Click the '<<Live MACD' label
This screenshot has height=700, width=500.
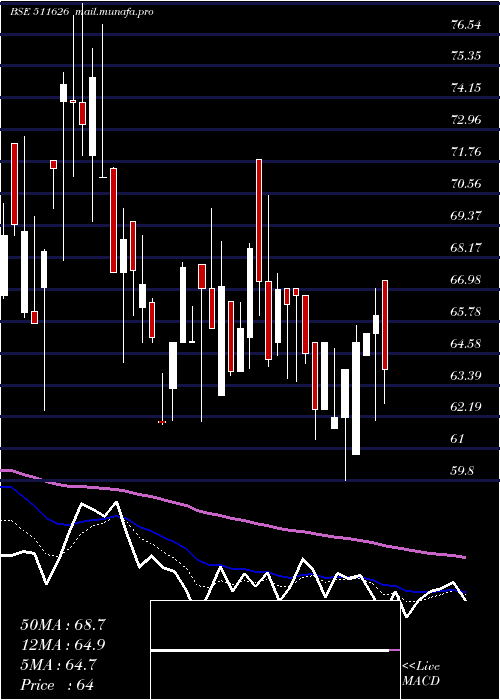pos(421,674)
